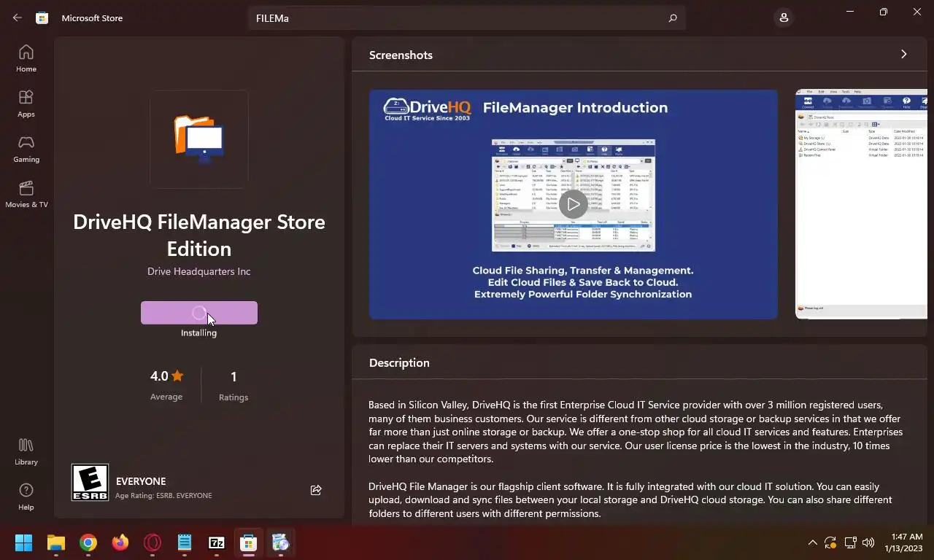View the 4.0 average rating

pyautogui.click(x=166, y=384)
